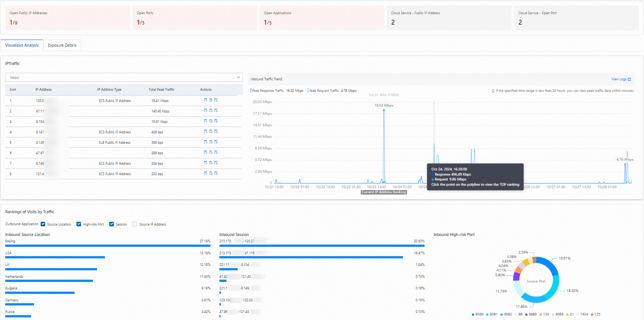Open the Open Ports summary card
The height and width of the screenshot is (320, 644).
[195, 18]
